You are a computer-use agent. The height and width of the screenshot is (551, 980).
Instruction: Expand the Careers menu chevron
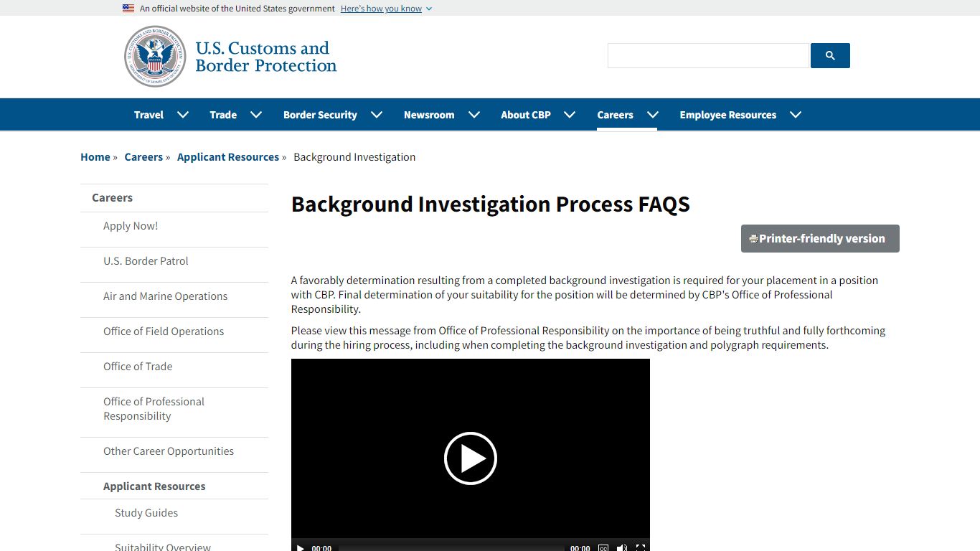[x=653, y=115]
